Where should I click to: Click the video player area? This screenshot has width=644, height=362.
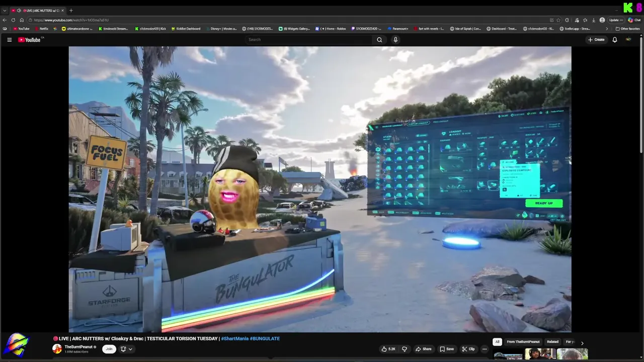coord(320,189)
